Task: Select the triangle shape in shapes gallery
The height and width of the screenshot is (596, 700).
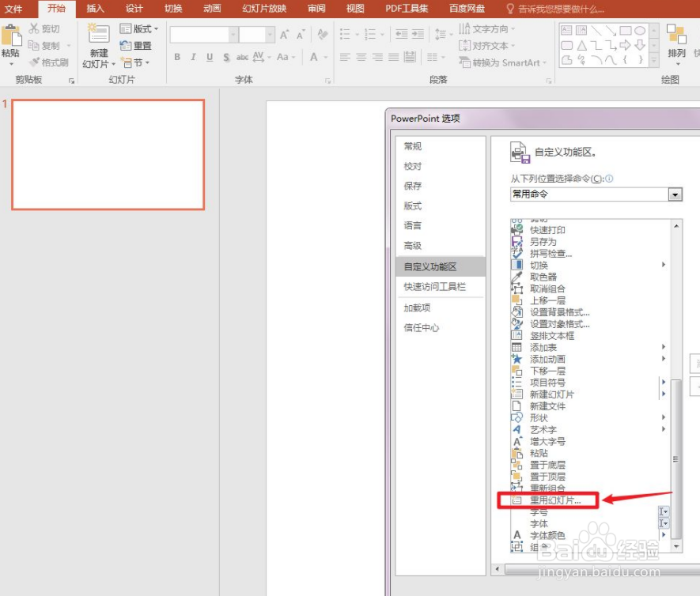Action: [581, 45]
